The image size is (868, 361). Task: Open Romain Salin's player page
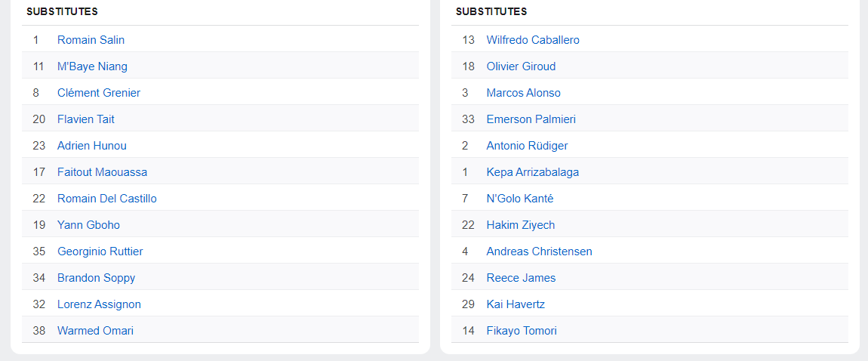pos(91,40)
